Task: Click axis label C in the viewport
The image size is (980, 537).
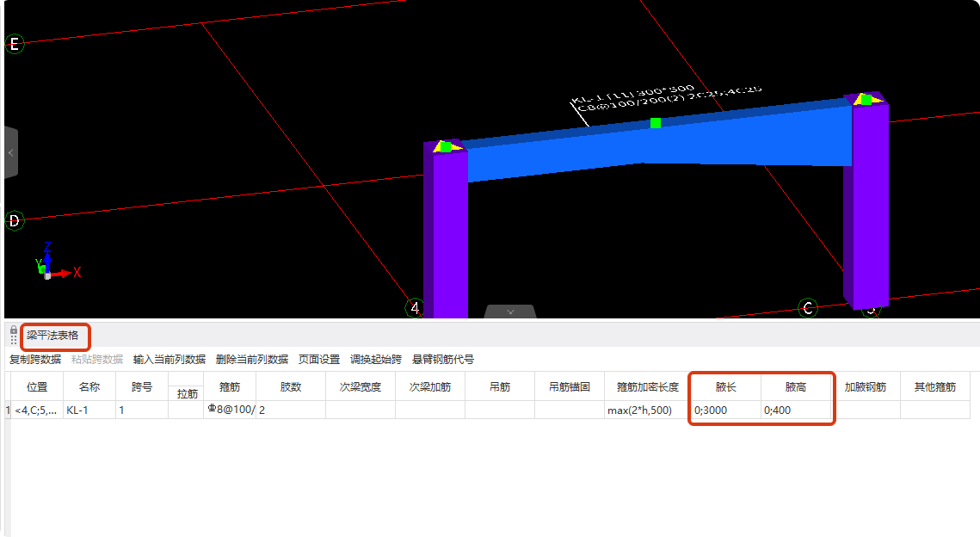Action: pyautogui.click(x=808, y=308)
